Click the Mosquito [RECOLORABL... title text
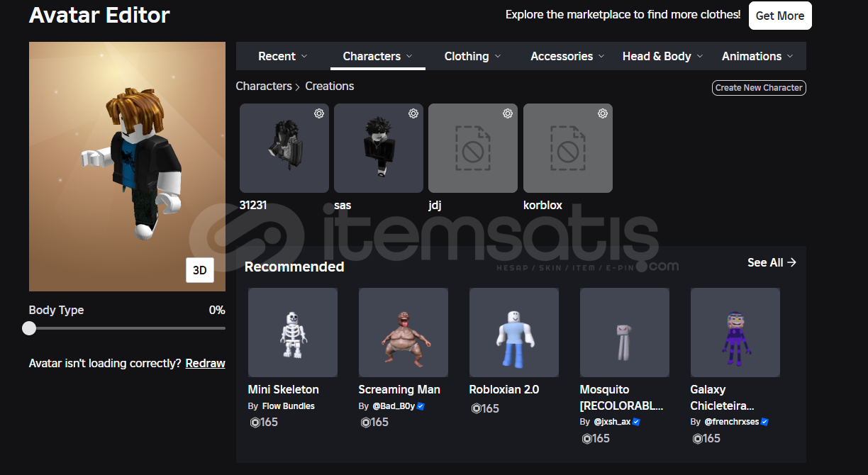Screen dimensions: 868x475 point(622,398)
